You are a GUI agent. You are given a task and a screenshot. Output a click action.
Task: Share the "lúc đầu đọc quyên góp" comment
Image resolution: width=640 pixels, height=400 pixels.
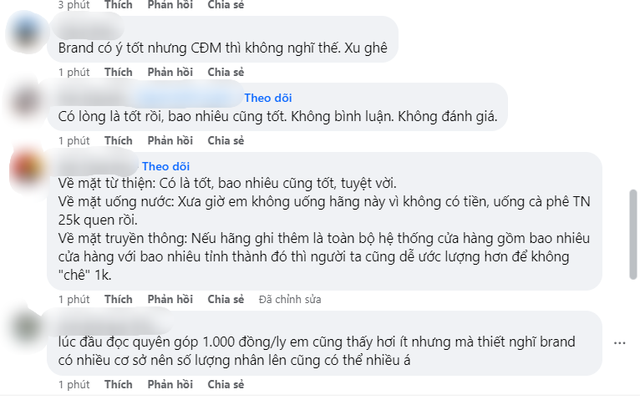point(226,384)
